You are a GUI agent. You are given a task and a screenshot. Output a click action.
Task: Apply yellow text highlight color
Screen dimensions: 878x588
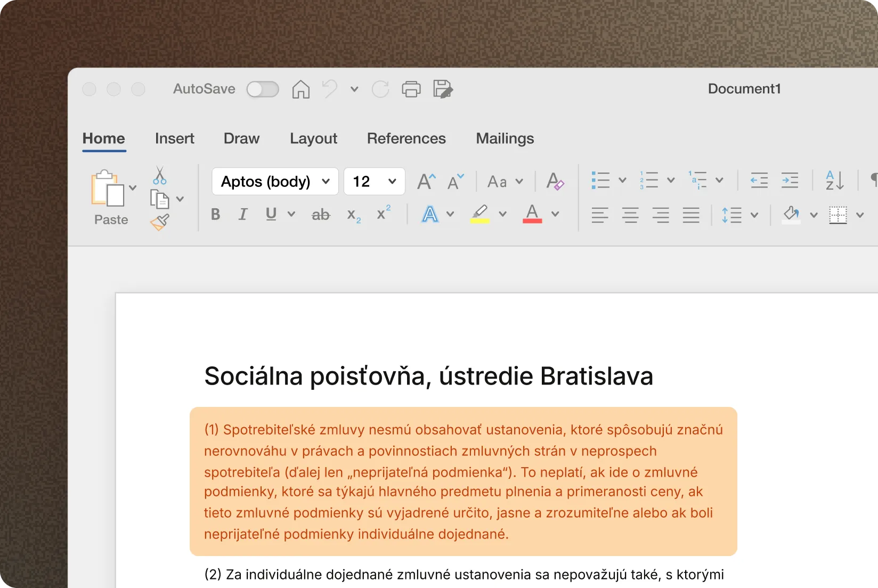tap(480, 214)
